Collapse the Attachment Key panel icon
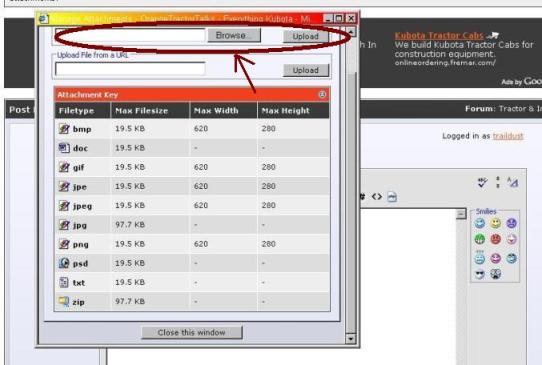Screen dimensions: 542x365 click(x=322, y=94)
